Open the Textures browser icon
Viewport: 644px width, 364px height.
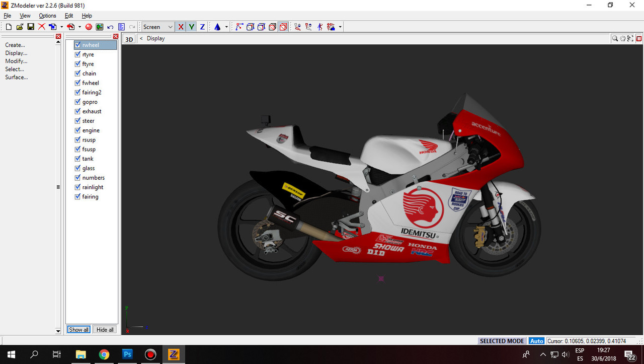click(x=100, y=27)
